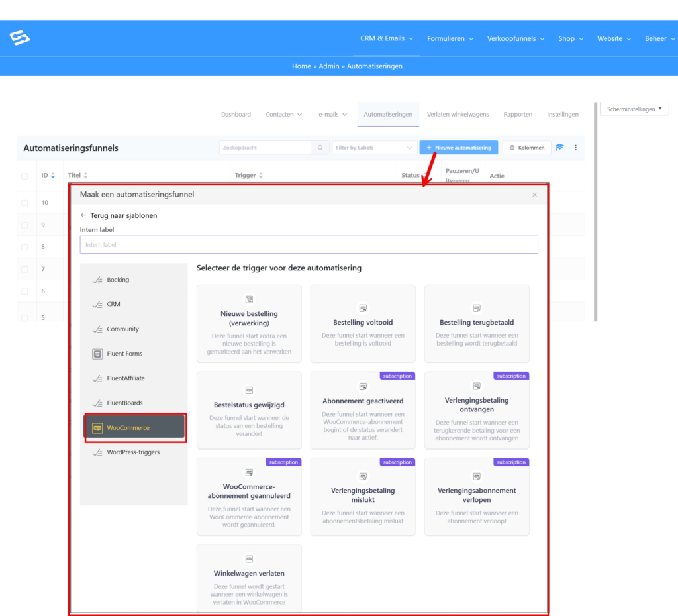Select the WooCommerce trigger category
Viewport: 678px width, 616px height.
pyautogui.click(x=135, y=428)
